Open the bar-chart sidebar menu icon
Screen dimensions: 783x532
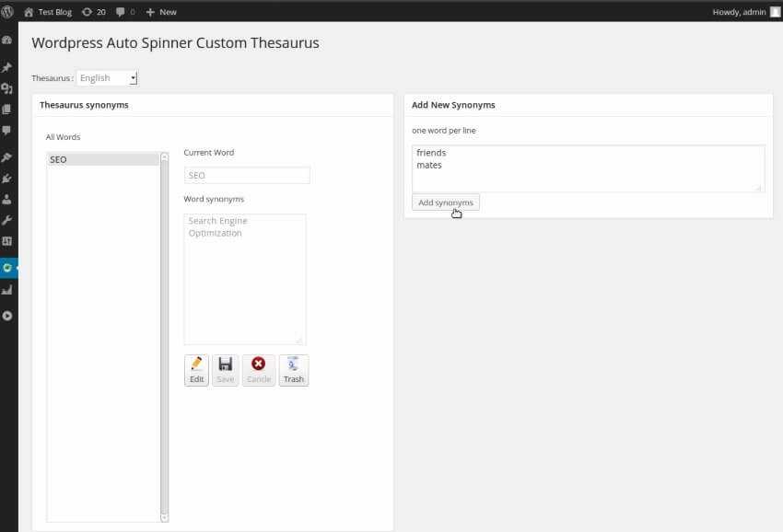7,290
